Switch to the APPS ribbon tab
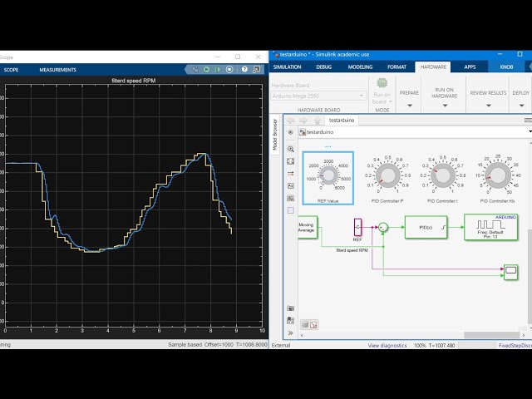This screenshot has width=532, height=399. coord(470,66)
